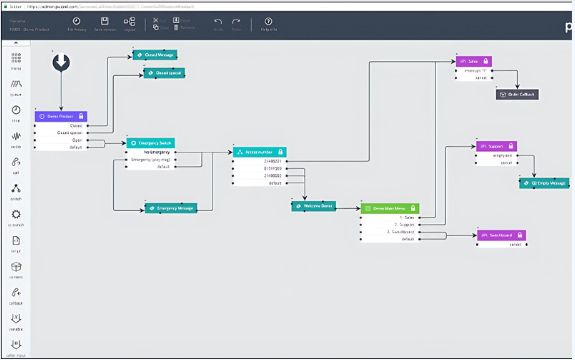Select the callback module in sidebar
This screenshot has height=360, width=575.
(x=16, y=296)
